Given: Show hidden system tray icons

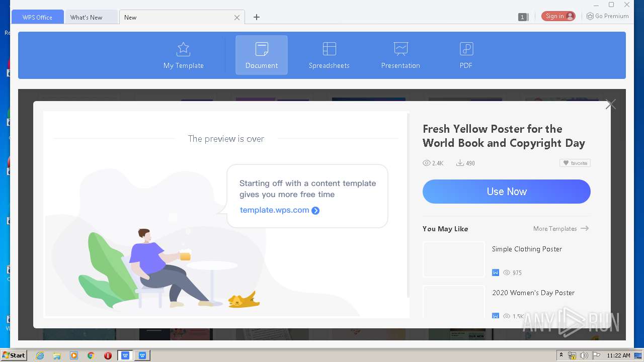Looking at the screenshot, I should 561,355.
